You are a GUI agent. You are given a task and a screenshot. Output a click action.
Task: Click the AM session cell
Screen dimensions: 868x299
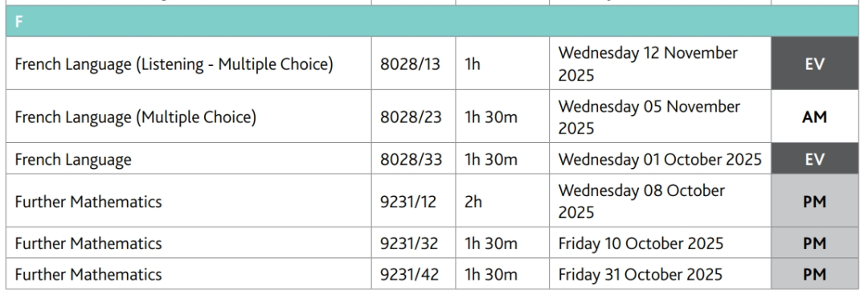(814, 117)
